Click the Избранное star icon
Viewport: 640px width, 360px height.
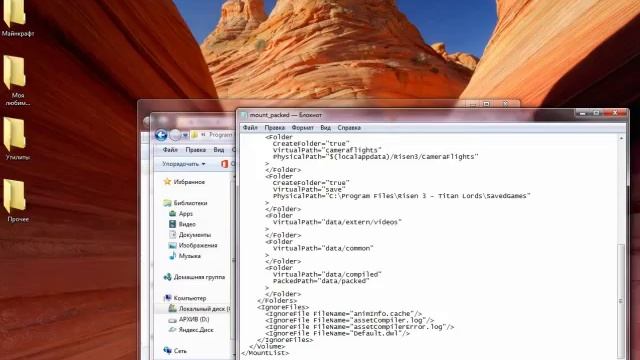167,182
